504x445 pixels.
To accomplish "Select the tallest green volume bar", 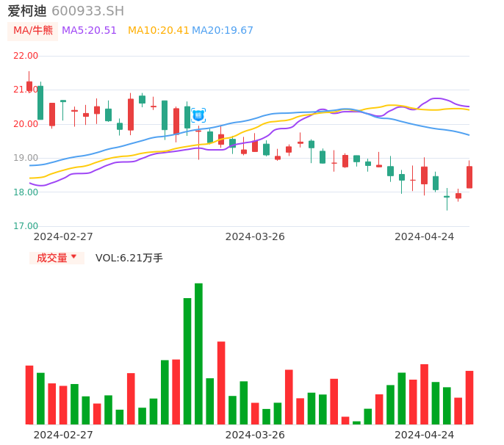I will 198,353.
